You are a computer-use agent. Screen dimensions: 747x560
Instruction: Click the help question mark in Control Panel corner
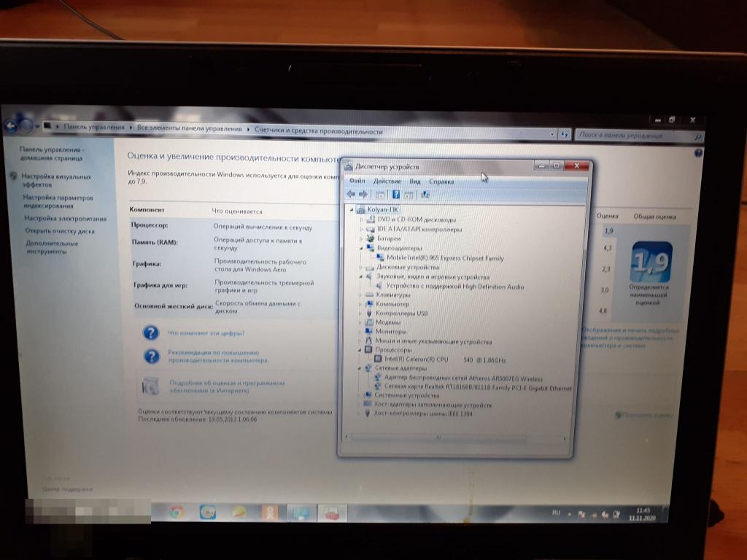698,153
